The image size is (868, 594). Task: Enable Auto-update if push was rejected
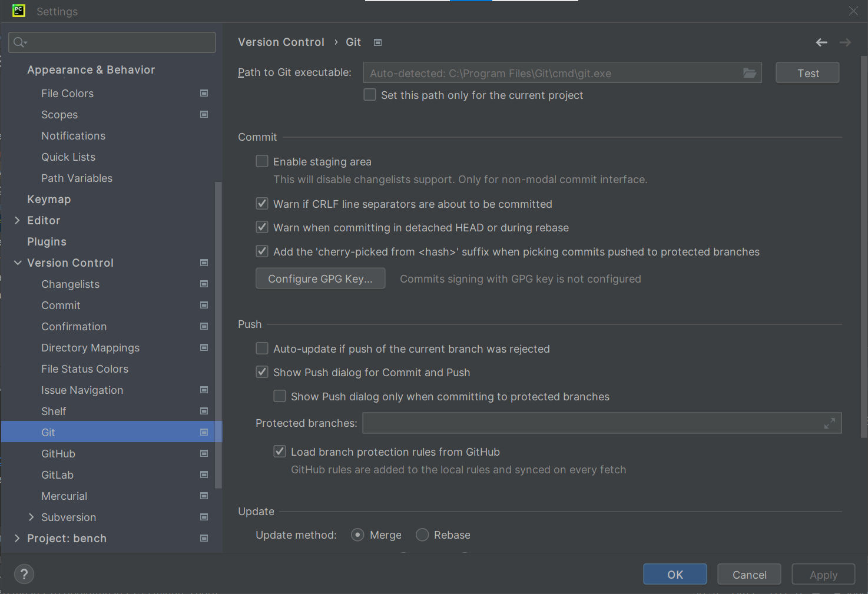(262, 349)
